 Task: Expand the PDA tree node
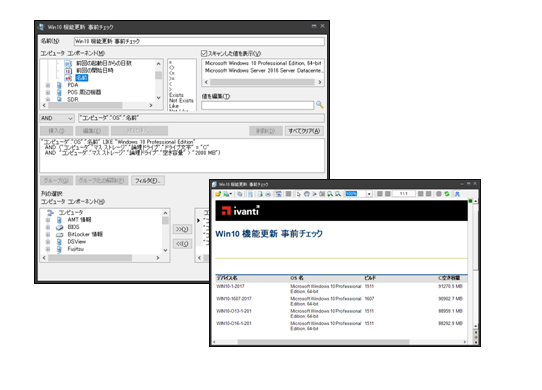48,85
